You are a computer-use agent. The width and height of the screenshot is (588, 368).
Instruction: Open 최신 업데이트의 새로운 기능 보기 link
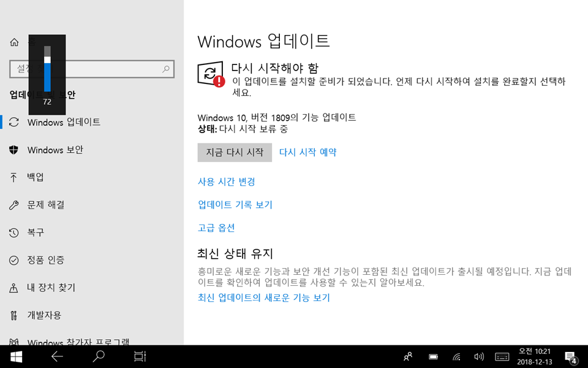click(x=263, y=298)
